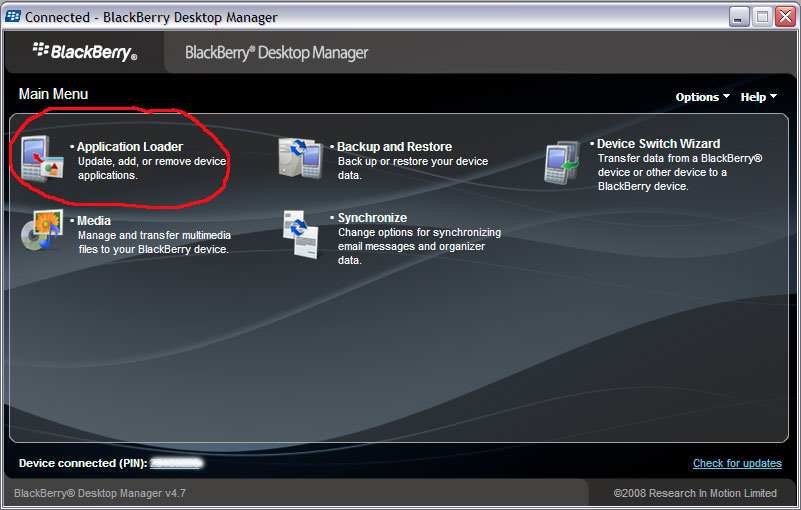
Task: Click the BlackBerry logo in the header
Action: point(85,52)
